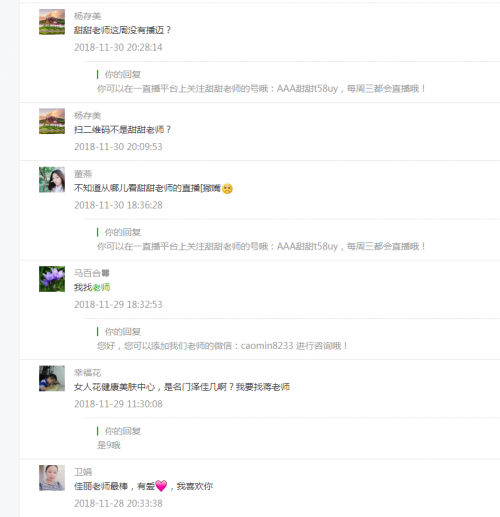
Task: Open 卫娟's profile photo
Action: (x=52, y=478)
